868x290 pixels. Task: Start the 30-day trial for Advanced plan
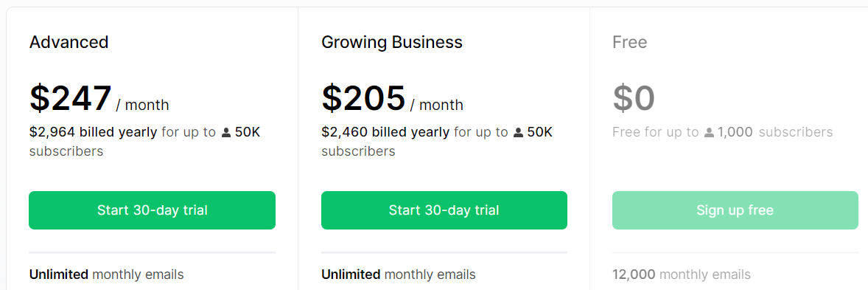pyautogui.click(x=153, y=210)
